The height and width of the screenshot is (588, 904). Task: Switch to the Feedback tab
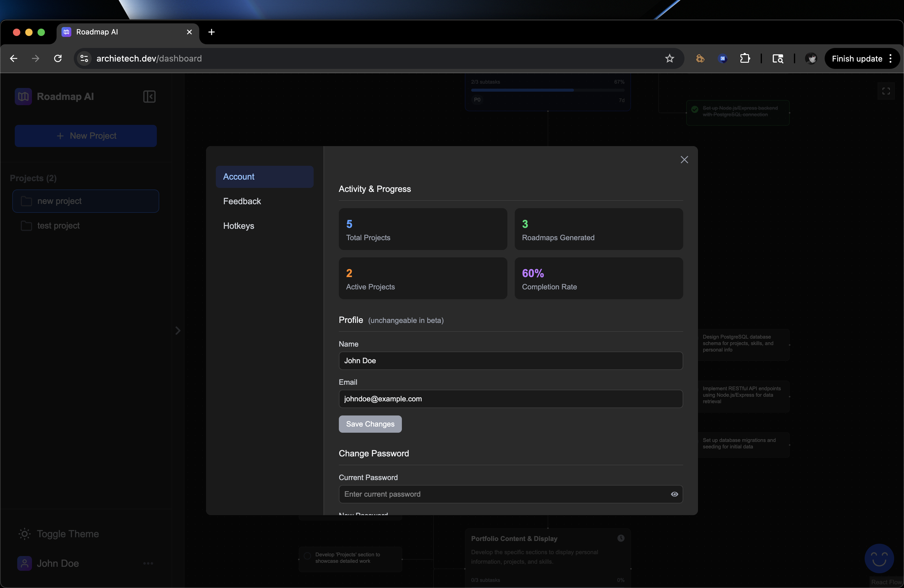tap(242, 201)
